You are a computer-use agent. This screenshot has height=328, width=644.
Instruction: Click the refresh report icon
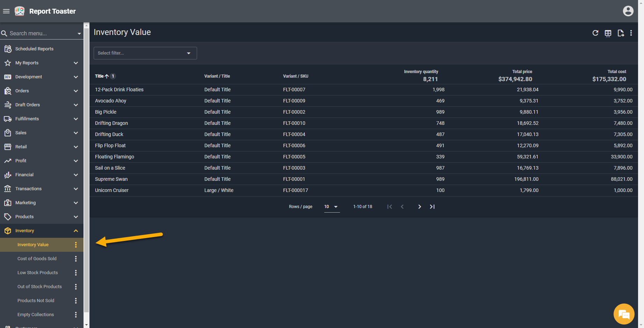(595, 33)
